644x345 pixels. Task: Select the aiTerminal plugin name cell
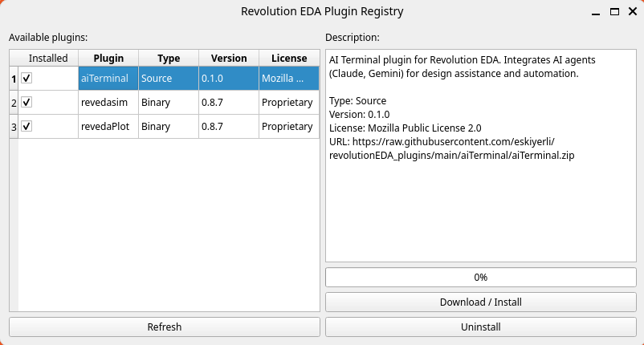pyautogui.click(x=108, y=78)
